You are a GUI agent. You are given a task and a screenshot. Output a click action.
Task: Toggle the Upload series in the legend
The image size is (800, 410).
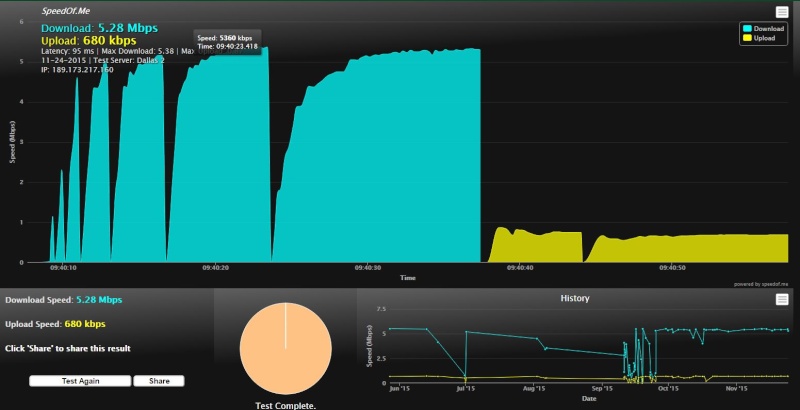[759, 38]
